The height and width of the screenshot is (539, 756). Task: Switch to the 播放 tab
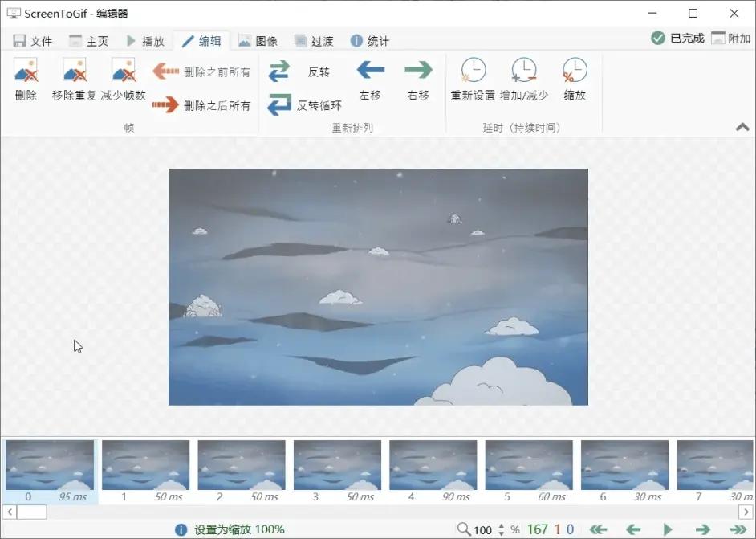click(x=145, y=41)
